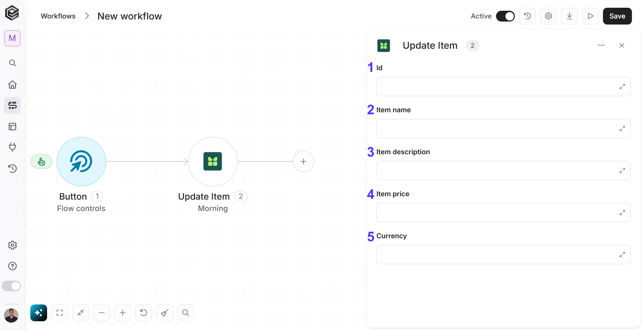Click the download workflow icon
The width and height of the screenshot is (644, 331).
coord(569,16)
